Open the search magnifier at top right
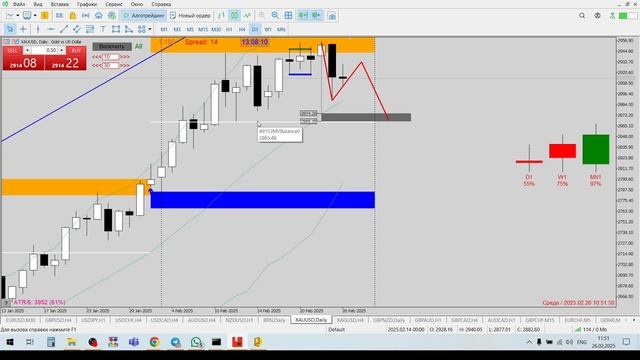640x360 pixels. point(582,16)
